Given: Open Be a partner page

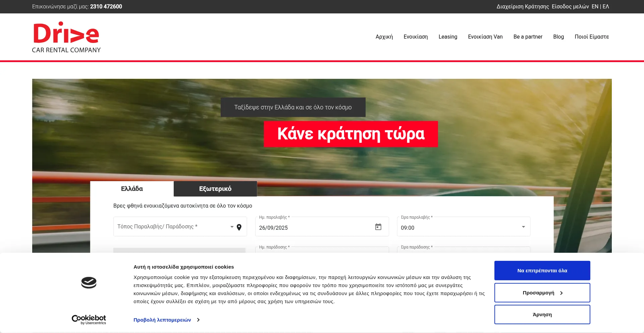Looking at the screenshot, I should click(528, 37).
